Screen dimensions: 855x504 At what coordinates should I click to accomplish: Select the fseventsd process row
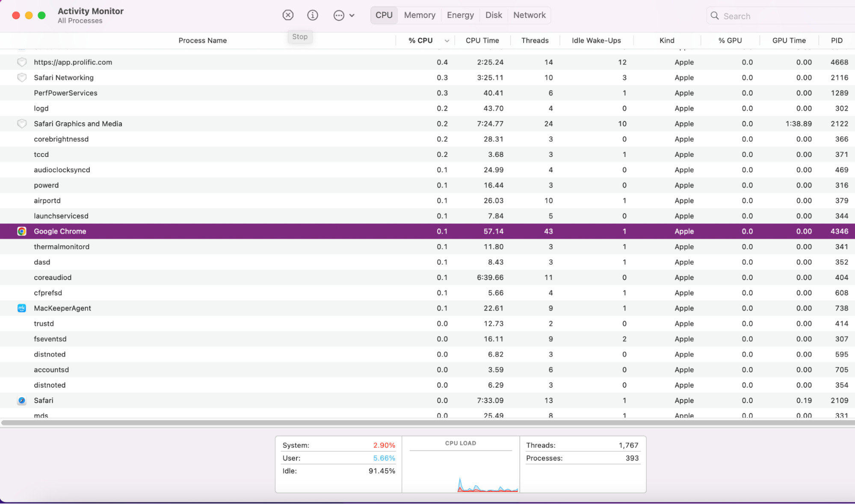point(427,339)
